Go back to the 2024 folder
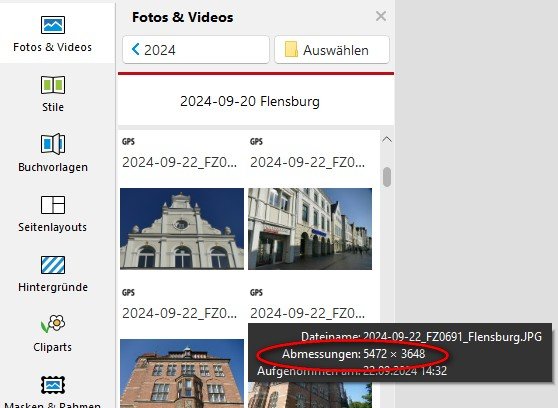Image resolution: width=558 pixels, height=408 pixels. tap(196, 50)
